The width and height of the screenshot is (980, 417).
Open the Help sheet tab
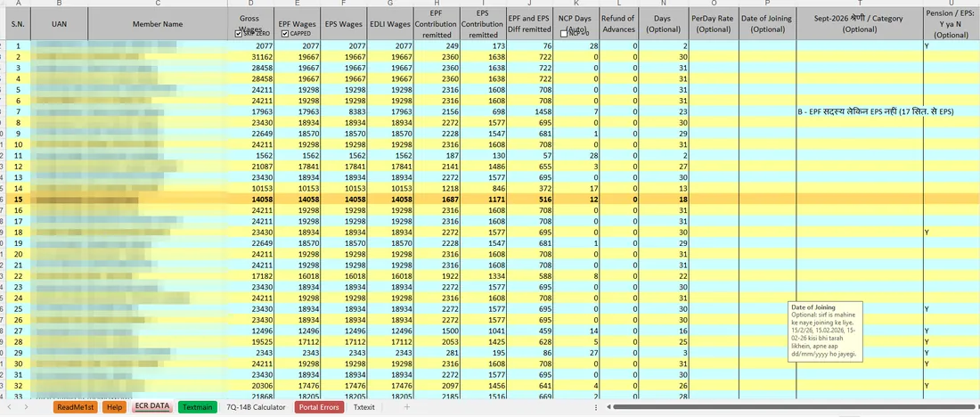[x=114, y=407]
